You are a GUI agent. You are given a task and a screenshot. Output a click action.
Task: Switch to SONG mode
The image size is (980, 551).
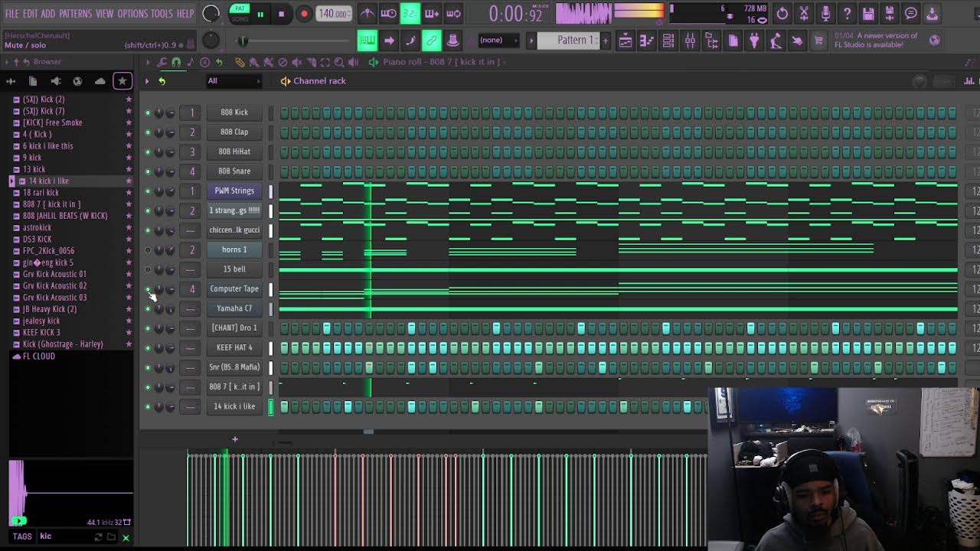(x=240, y=18)
